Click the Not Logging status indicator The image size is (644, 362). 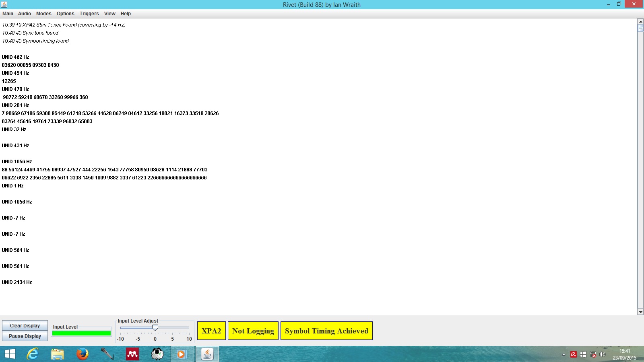(x=253, y=331)
